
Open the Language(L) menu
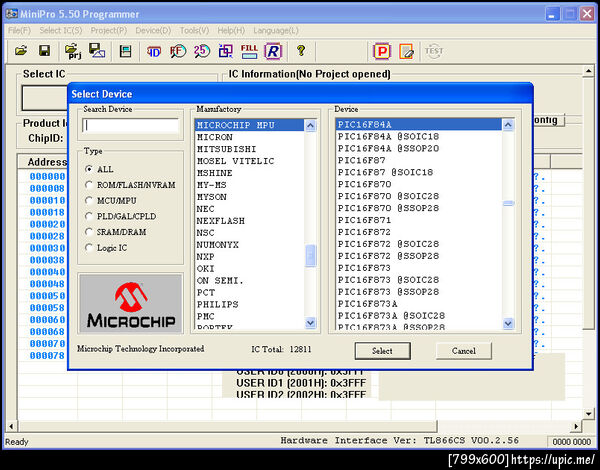[276, 31]
